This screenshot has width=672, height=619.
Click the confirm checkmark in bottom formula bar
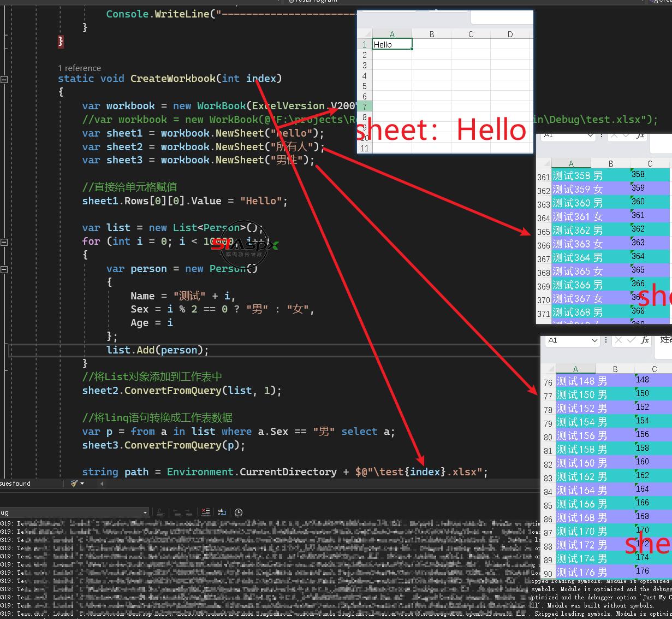(x=631, y=340)
